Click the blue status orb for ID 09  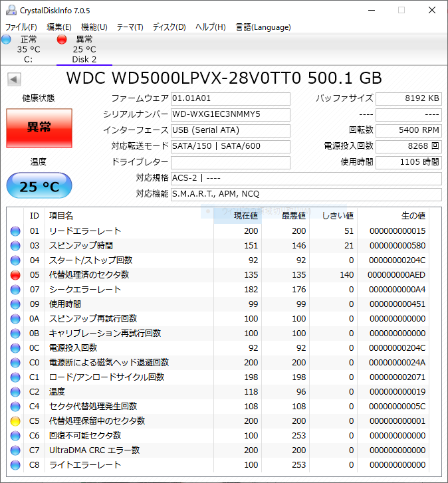tap(15, 304)
